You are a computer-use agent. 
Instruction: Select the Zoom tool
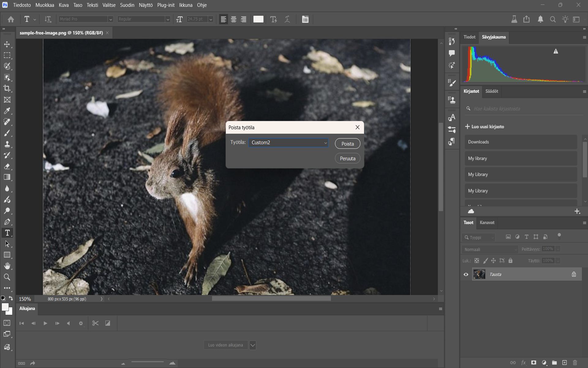[x=7, y=277]
